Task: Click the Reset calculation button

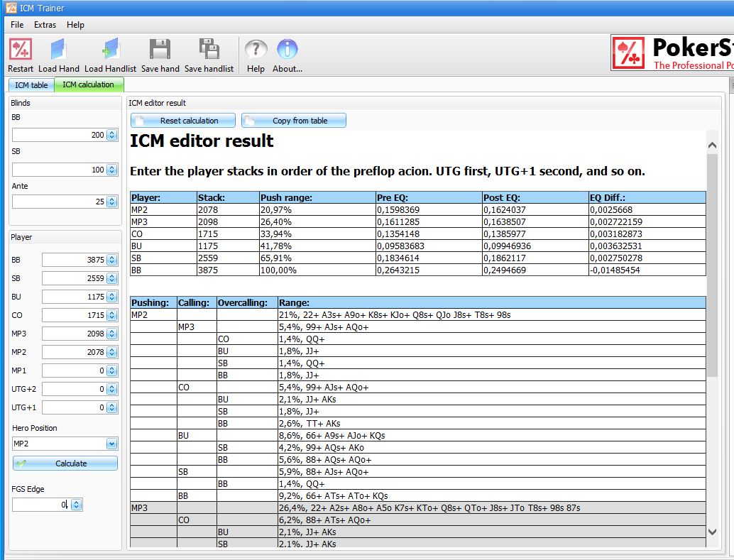Action: 183,121
